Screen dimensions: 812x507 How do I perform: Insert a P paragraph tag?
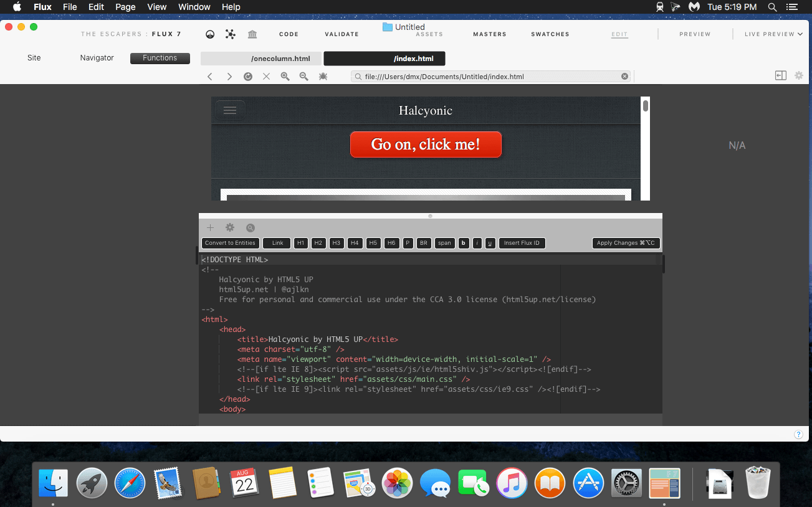[x=408, y=243]
